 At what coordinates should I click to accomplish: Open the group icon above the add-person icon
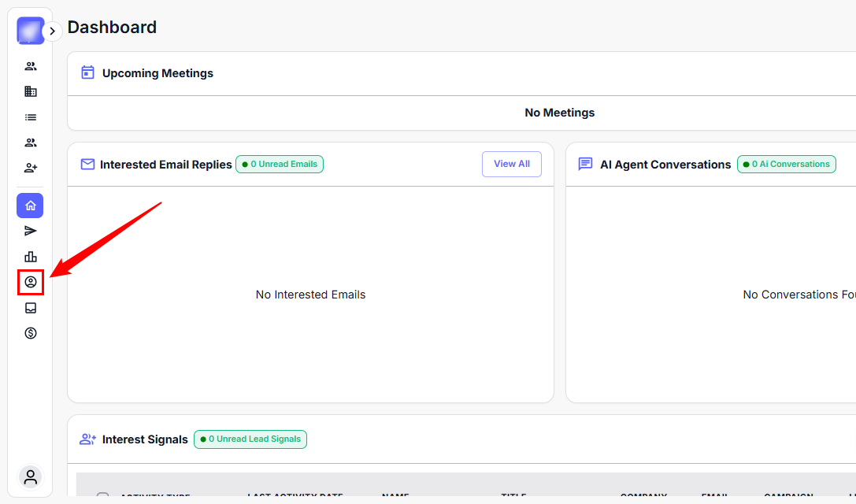click(31, 143)
